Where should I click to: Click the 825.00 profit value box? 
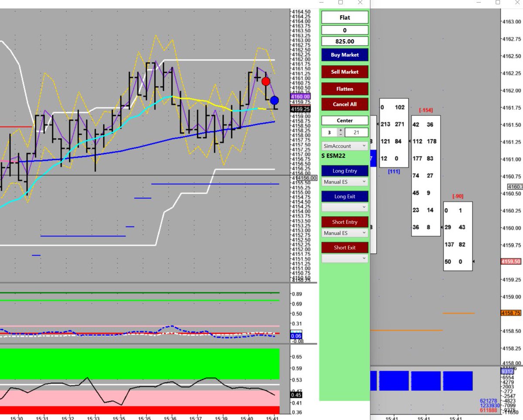pos(345,41)
